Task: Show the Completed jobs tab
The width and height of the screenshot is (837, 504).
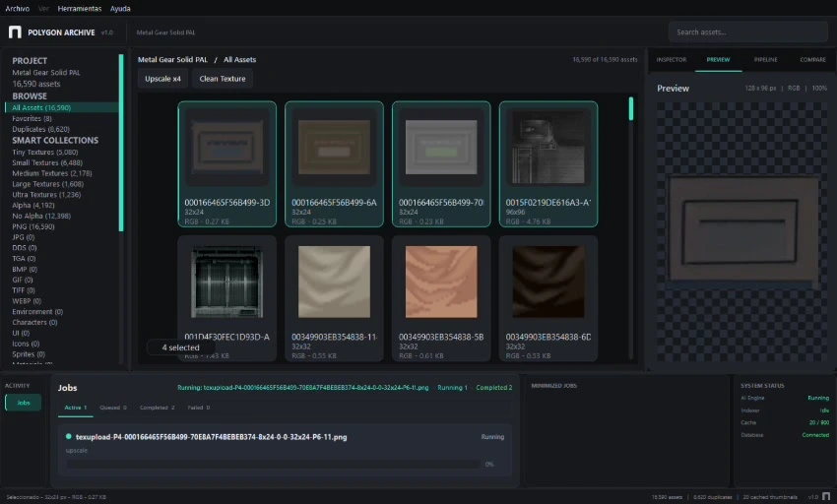Action: 157,408
